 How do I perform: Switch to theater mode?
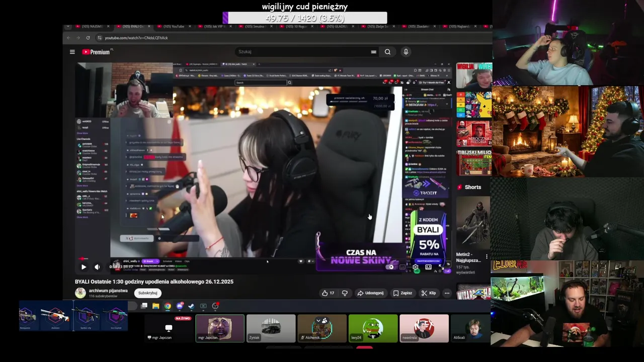click(x=428, y=267)
